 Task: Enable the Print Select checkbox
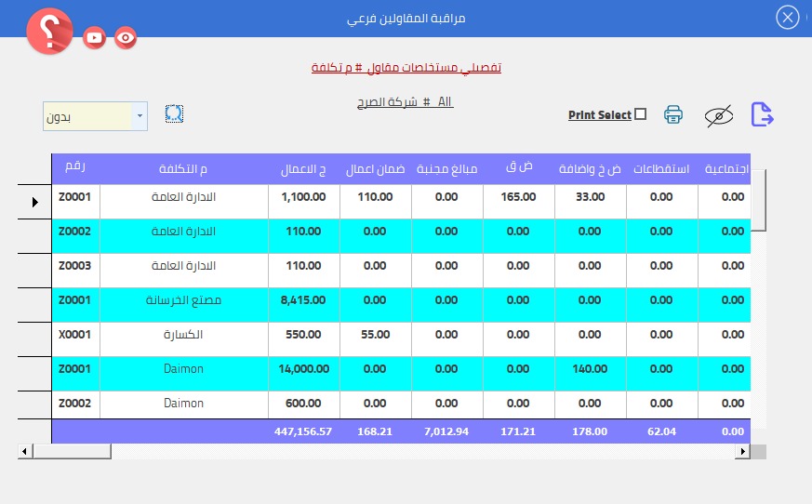tap(640, 114)
